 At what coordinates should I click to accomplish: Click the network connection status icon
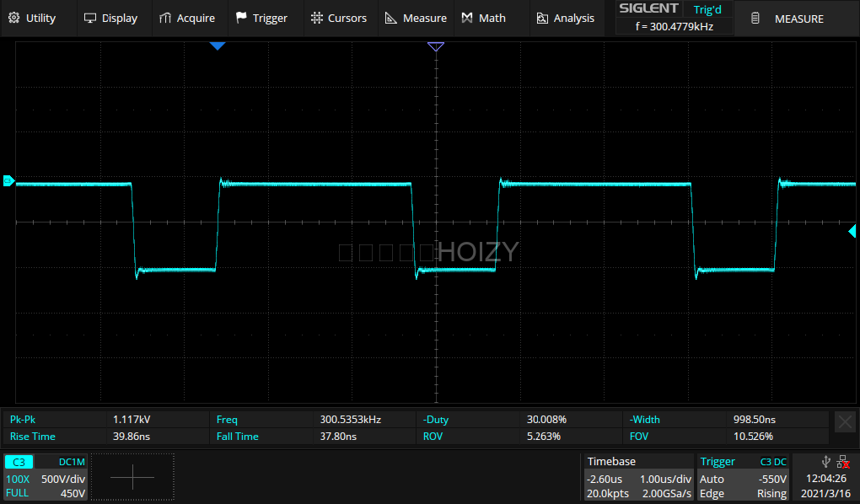(842, 462)
